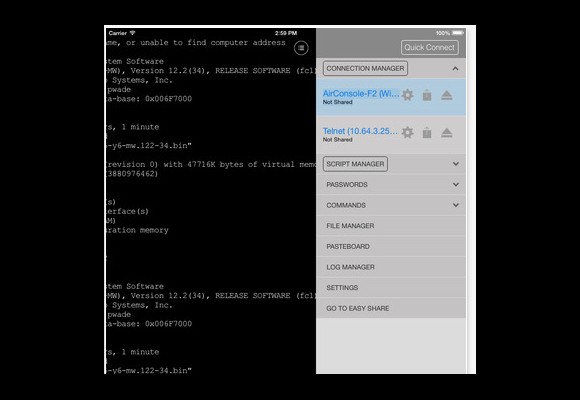This screenshot has height=400, width=580.
Task: Tap share icon for Telnet connection
Action: [427, 132]
